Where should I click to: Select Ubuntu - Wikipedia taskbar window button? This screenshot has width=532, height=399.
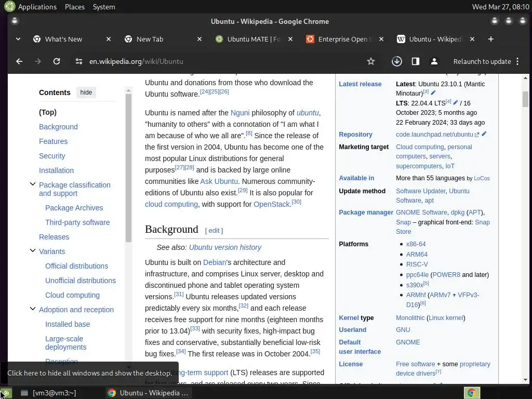click(x=148, y=393)
